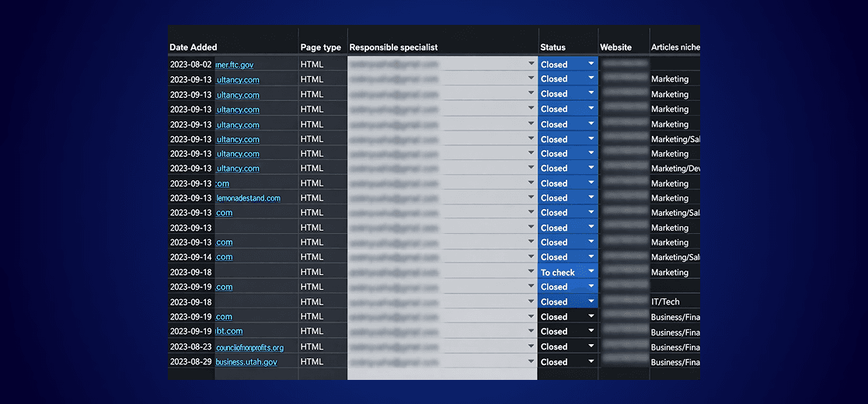Image resolution: width=868 pixels, height=404 pixels.
Task: Select the date cell 2023-08-02
Action: [x=190, y=64]
